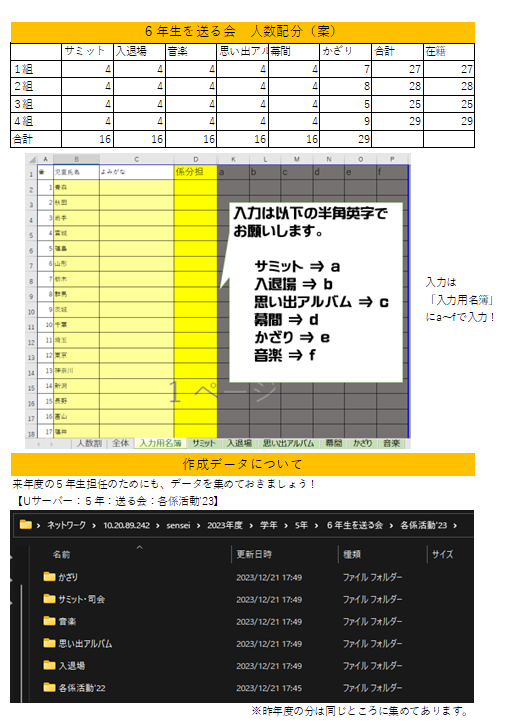Click the 神奈川 name cell

[x=76, y=371]
